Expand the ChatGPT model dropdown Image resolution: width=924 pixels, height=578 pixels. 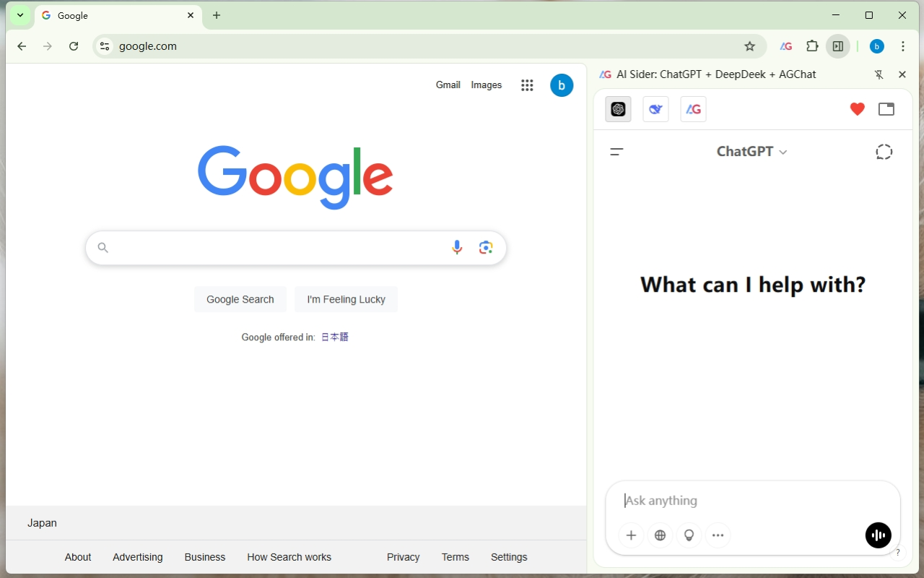(751, 152)
